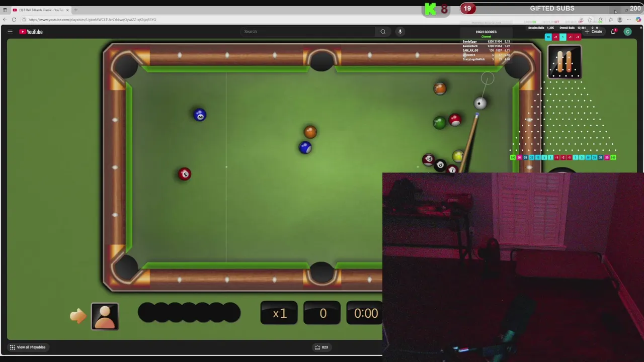Click the SandyEggo high score row
The height and width of the screenshot is (362, 644).
point(486,42)
